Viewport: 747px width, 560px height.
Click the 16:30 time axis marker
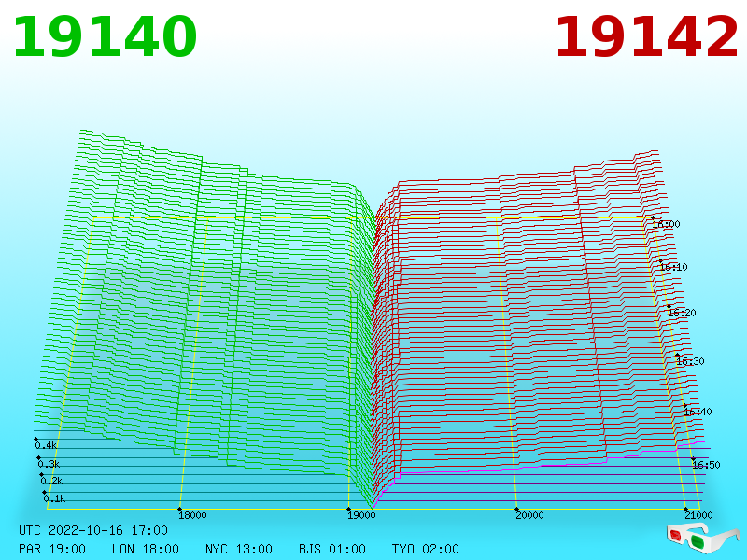[690, 361]
